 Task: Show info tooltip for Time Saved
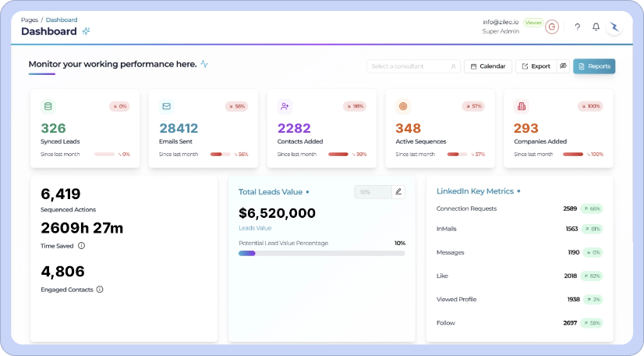(x=82, y=245)
